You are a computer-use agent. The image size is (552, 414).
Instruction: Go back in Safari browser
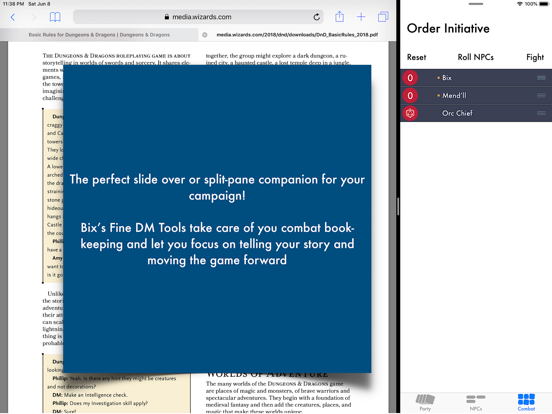13,17
